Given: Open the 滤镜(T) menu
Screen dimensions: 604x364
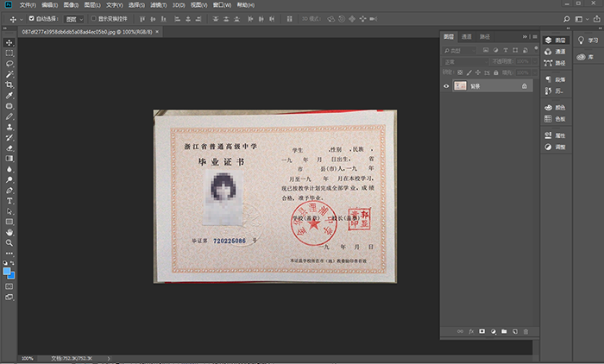Looking at the screenshot, I should [x=158, y=5].
